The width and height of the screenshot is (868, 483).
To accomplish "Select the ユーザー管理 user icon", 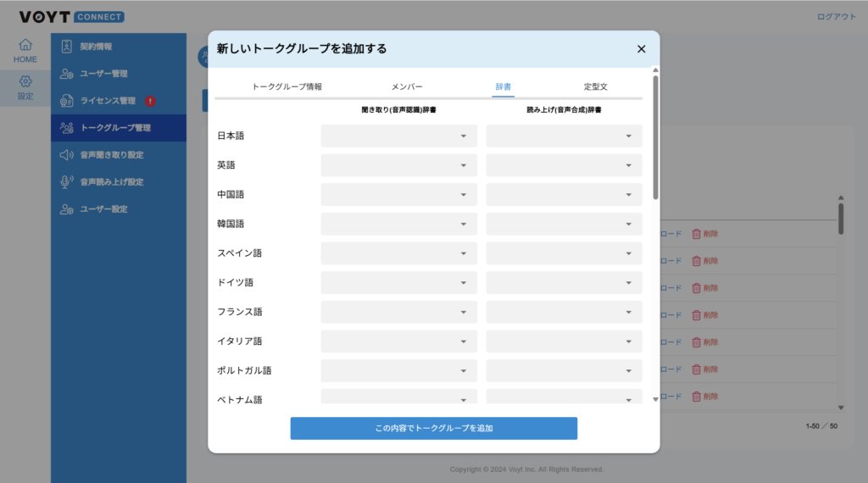I will pos(67,74).
